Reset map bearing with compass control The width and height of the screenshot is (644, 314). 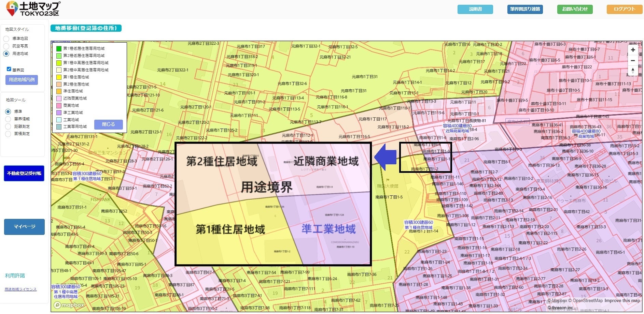click(633, 71)
